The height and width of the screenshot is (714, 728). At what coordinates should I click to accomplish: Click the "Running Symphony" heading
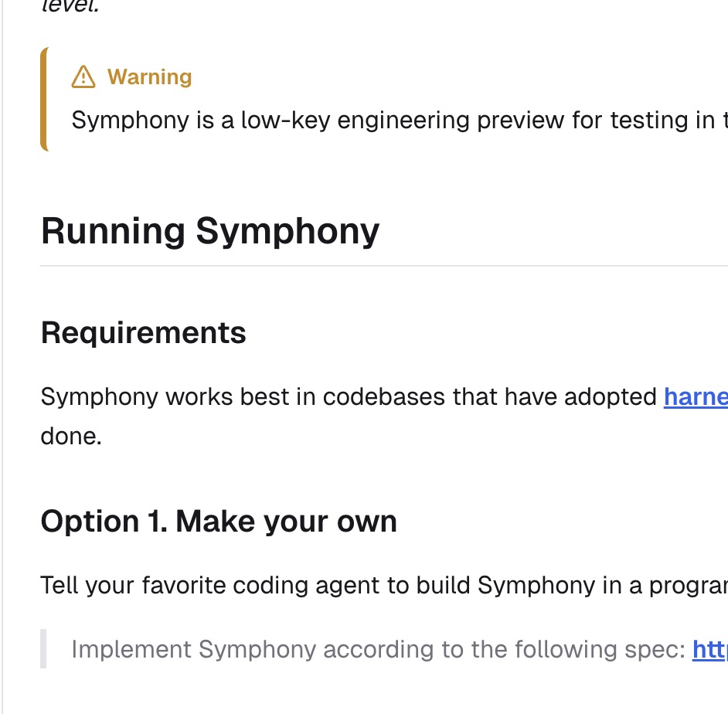[x=210, y=231]
